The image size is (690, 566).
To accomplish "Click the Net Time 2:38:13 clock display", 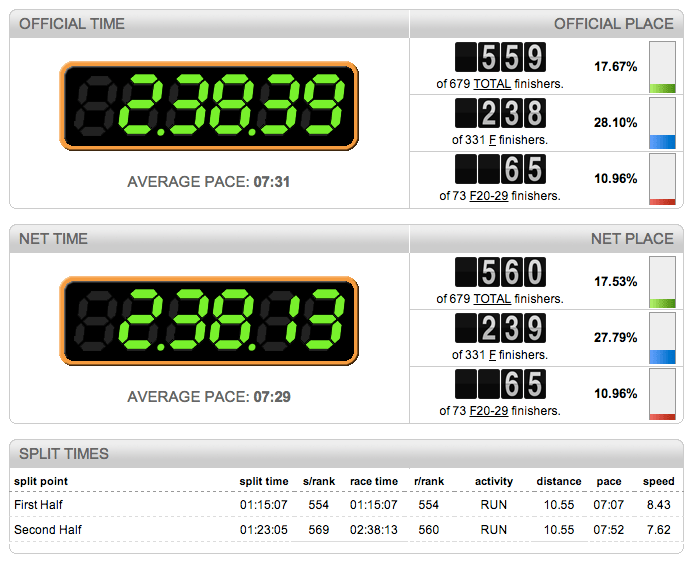I will tap(208, 320).
